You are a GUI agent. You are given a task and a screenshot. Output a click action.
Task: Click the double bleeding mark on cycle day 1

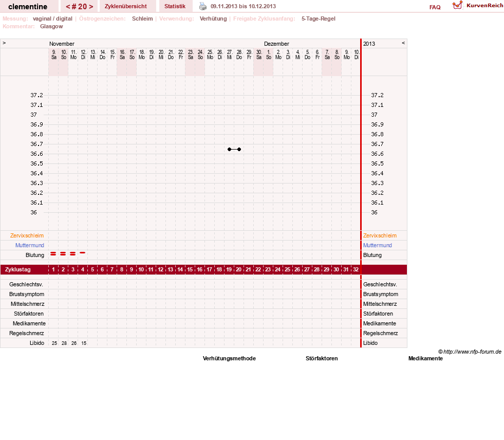tap(53, 254)
